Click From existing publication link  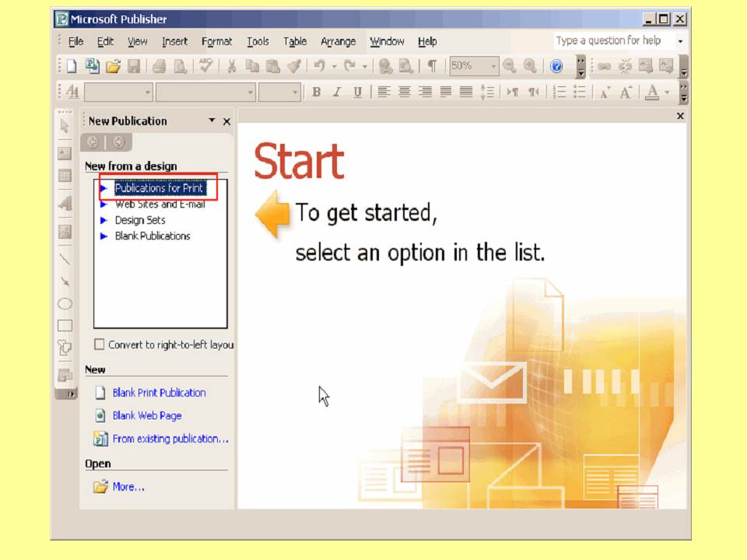coord(170,439)
